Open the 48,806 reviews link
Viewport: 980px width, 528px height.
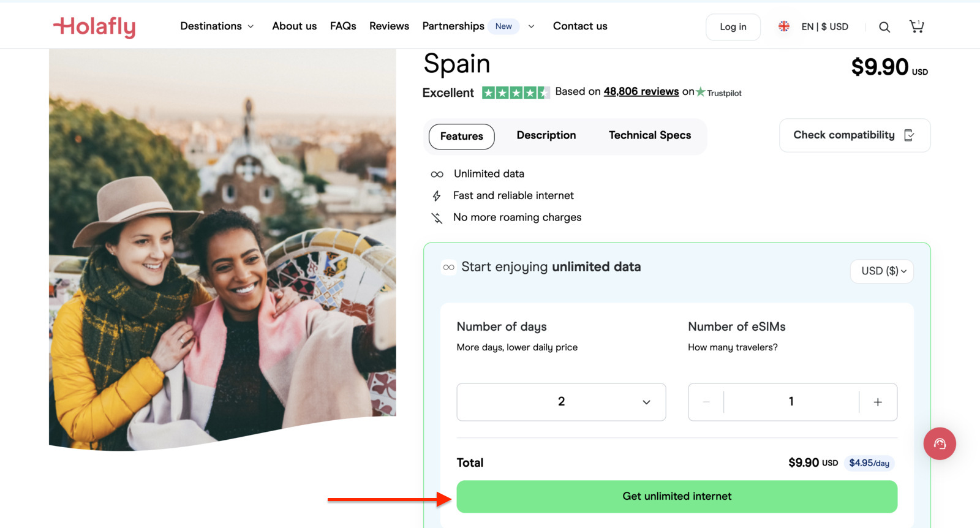[x=641, y=91]
